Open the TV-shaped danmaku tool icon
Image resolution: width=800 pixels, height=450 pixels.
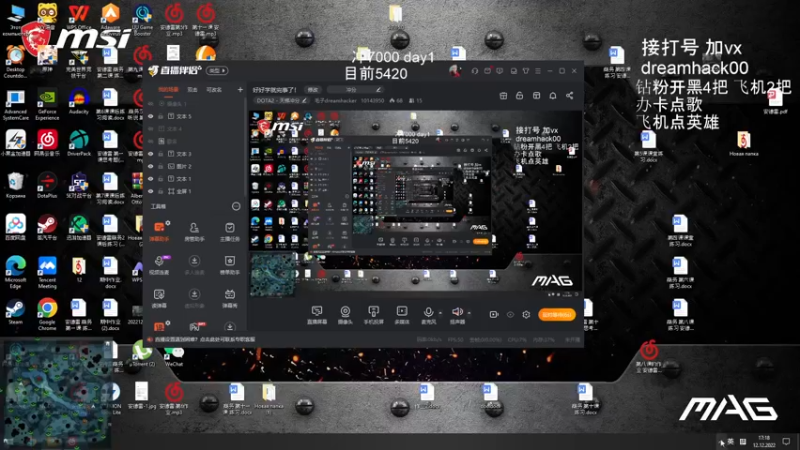click(x=230, y=298)
